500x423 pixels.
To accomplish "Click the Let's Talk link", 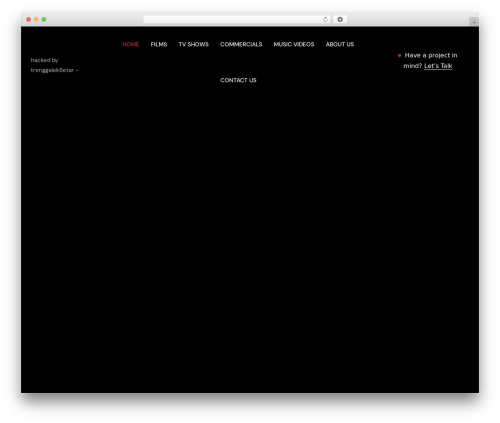I will pos(438,66).
